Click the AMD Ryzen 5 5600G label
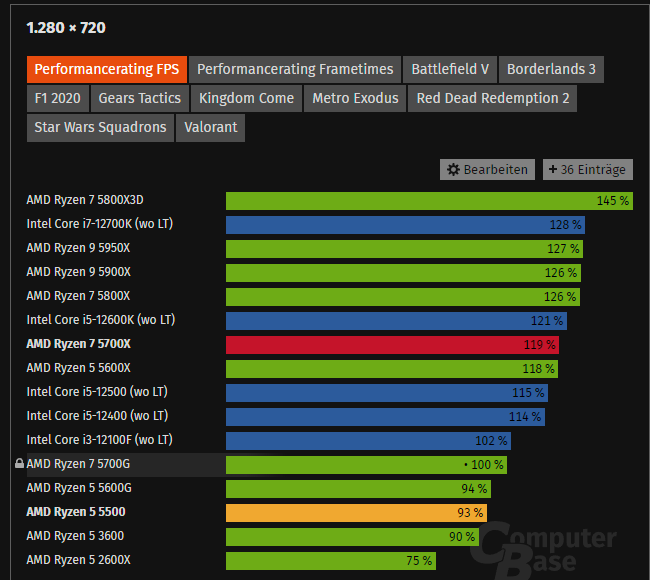This screenshot has height=580, width=650. 79,488
